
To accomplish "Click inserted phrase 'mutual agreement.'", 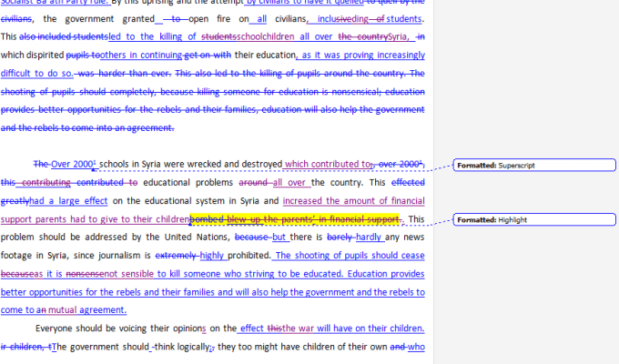I will click(87, 310).
